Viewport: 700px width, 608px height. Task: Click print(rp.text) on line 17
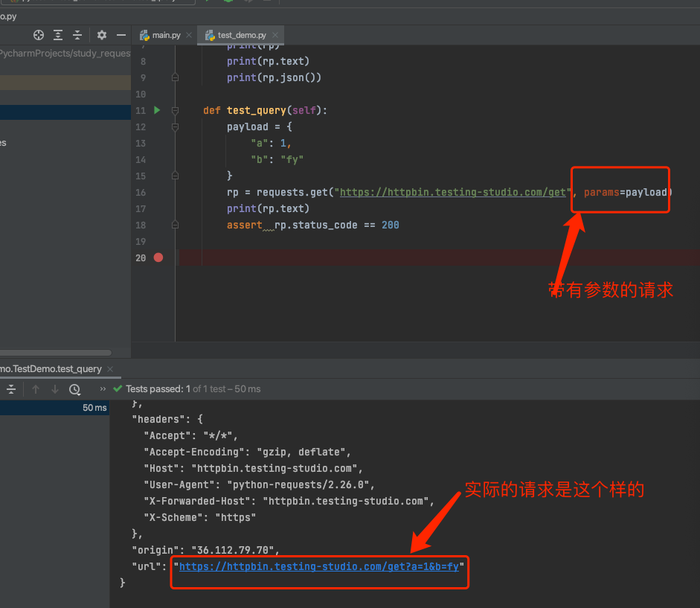[268, 208]
